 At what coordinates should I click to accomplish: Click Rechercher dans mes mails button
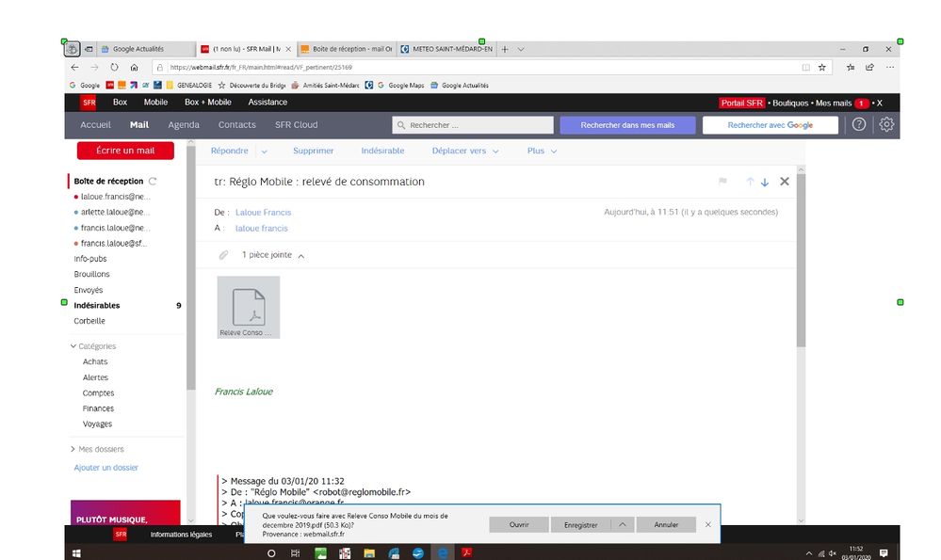(627, 125)
